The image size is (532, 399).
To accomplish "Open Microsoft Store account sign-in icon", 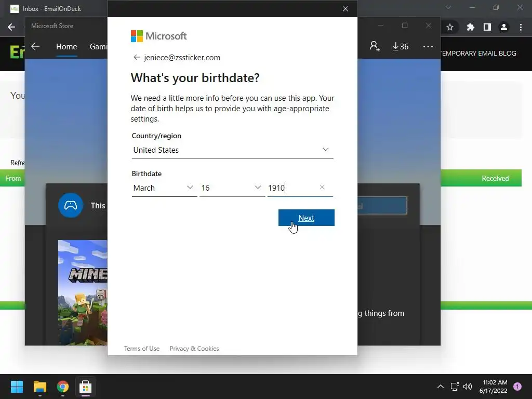I will [375, 46].
